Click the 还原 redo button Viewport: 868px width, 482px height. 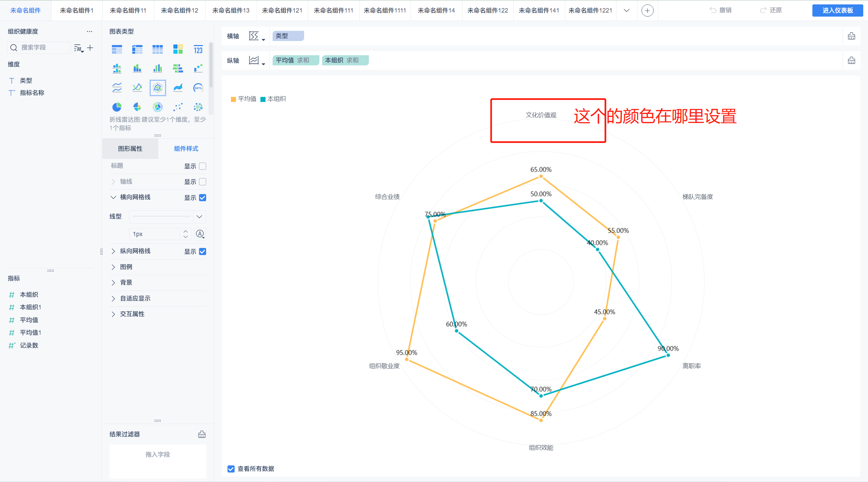pyautogui.click(x=771, y=10)
